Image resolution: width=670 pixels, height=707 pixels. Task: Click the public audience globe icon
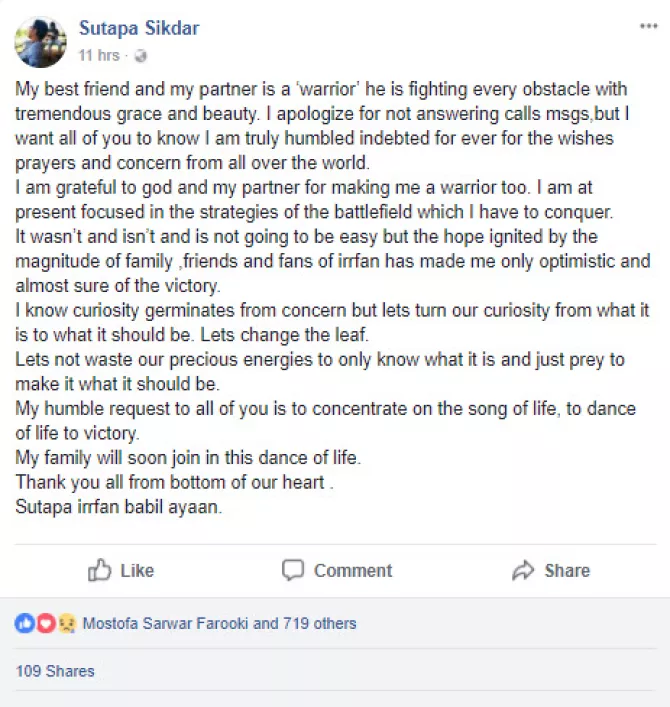(141, 54)
